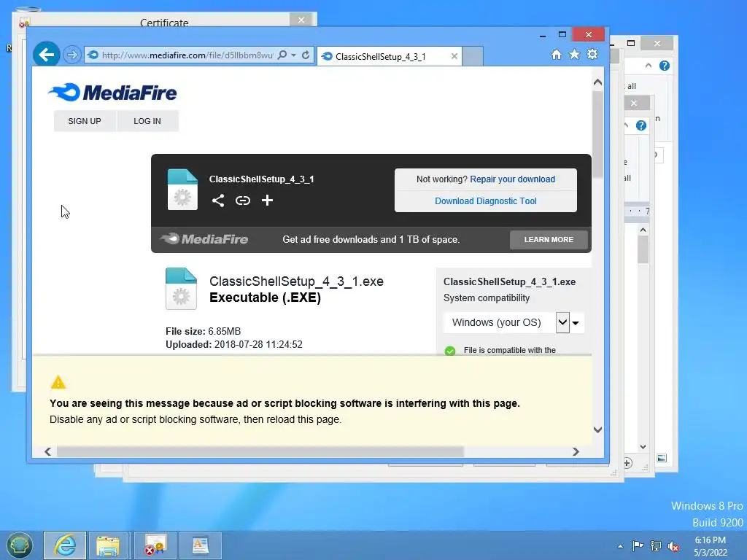Image resolution: width=747 pixels, height=560 pixels.
Task: Click the Action Center flag tray icon
Action: (x=638, y=545)
